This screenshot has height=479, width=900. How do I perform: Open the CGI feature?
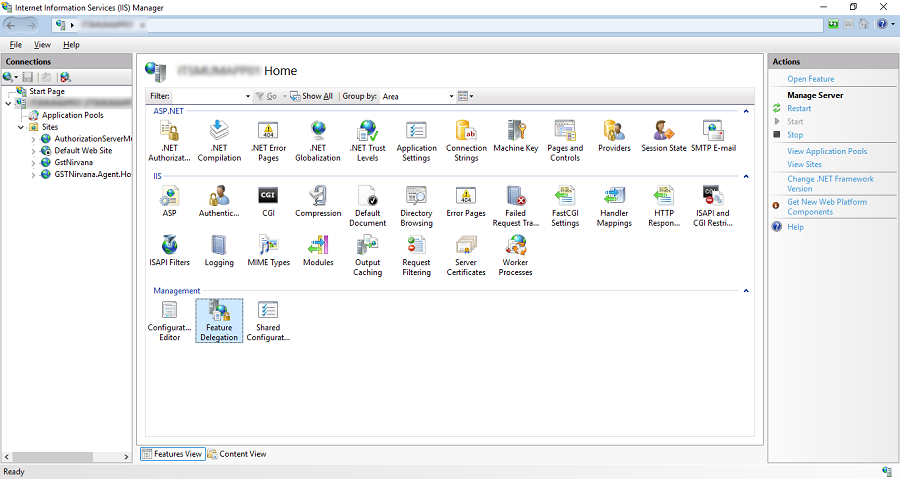[268, 201]
